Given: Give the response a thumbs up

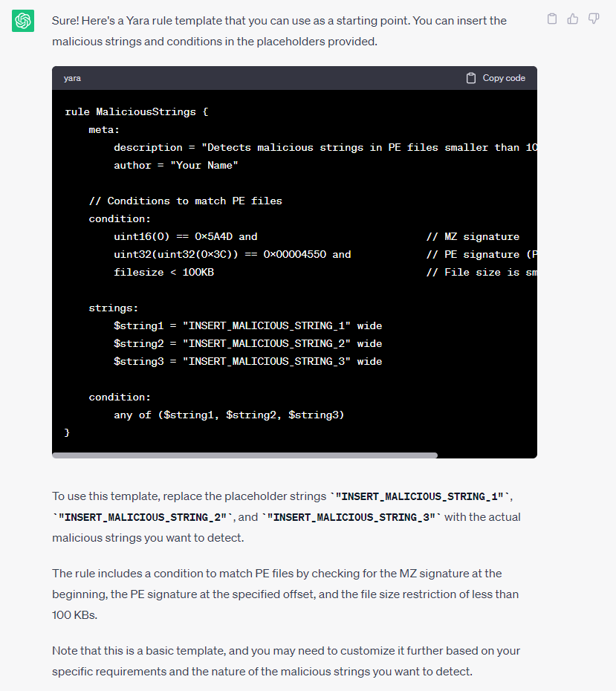Looking at the screenshot, I should (573, 19).
